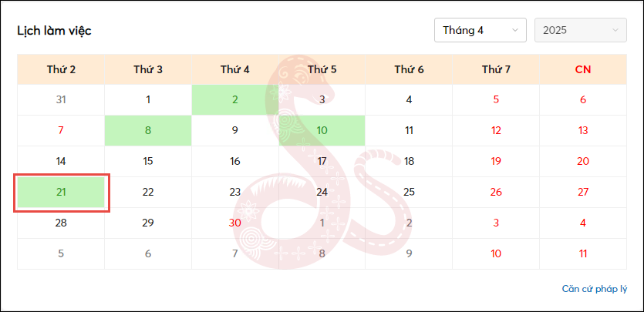
Task: Select Sunday day 27
Action: tap(583, 192)
